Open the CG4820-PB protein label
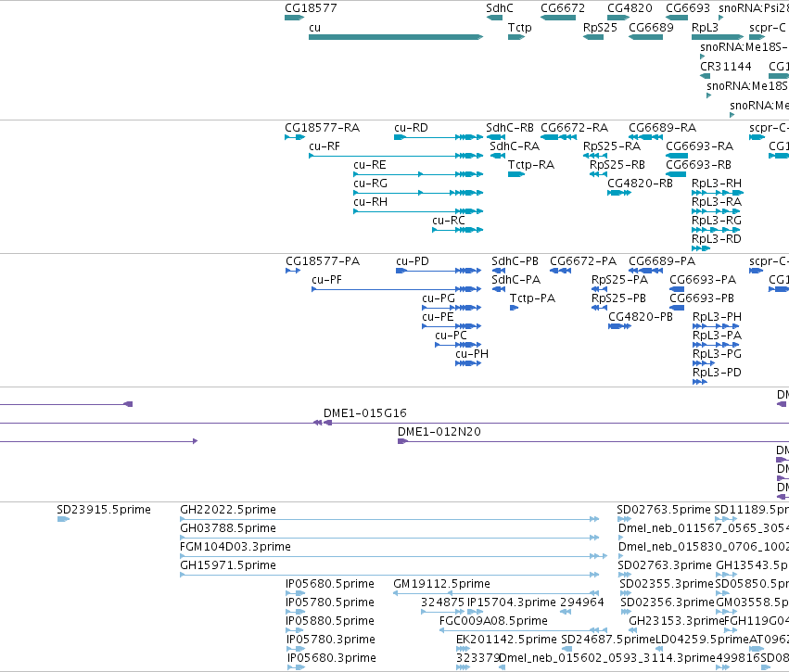Image resolution: width=789 pixels, height=672 pixels. (640, 317)
